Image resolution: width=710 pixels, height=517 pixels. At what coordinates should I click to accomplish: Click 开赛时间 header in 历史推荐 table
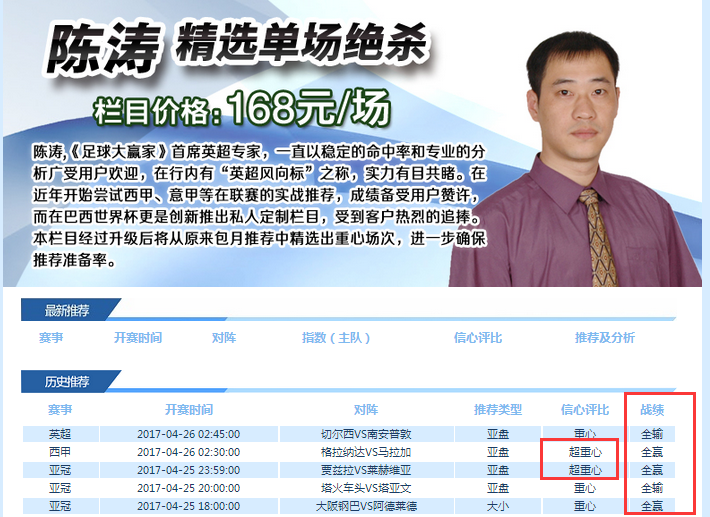(x=189, y=410)
